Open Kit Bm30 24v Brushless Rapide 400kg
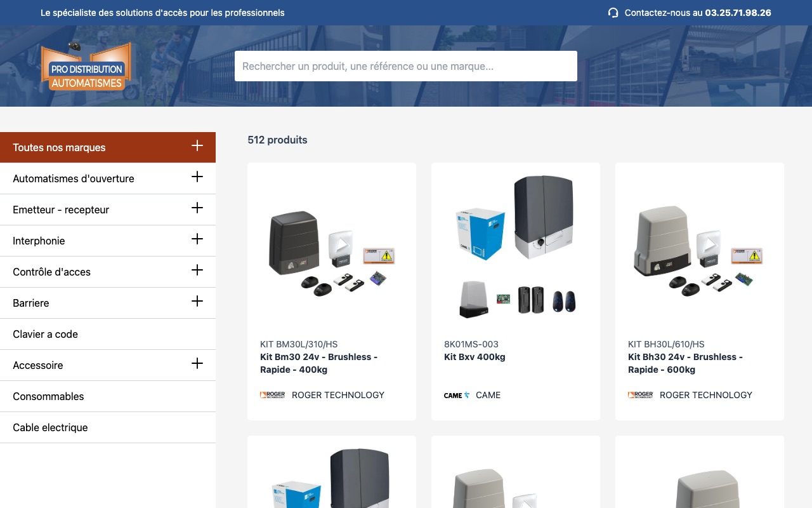Image resolution: width=812 pixels, height=508 pixels. 318,363
